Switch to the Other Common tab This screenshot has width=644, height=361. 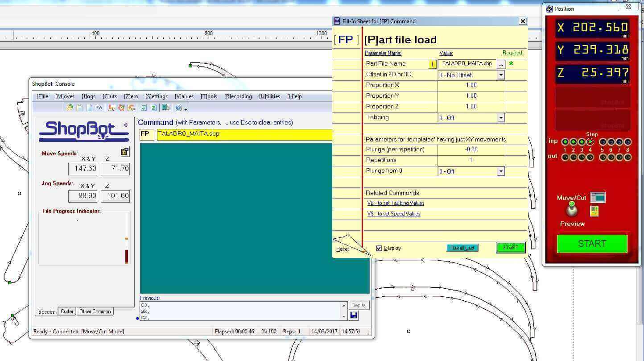tap(95, 311)
